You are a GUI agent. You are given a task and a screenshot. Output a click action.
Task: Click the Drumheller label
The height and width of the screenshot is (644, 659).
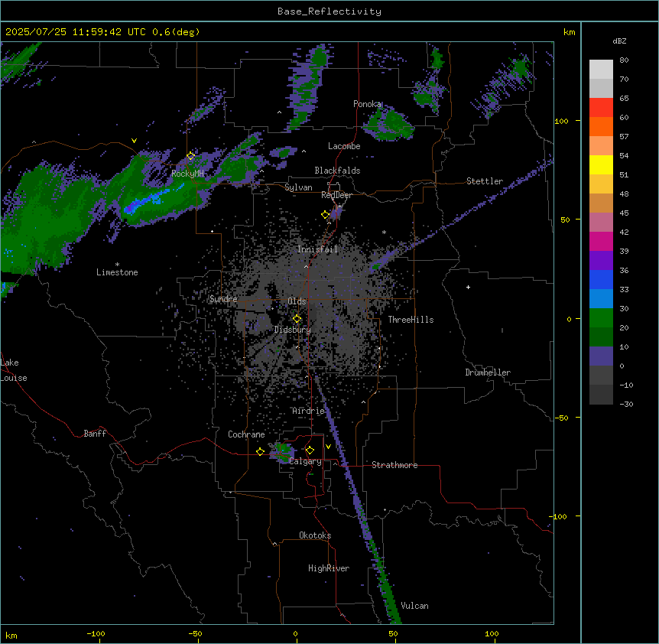click(488, 372)
